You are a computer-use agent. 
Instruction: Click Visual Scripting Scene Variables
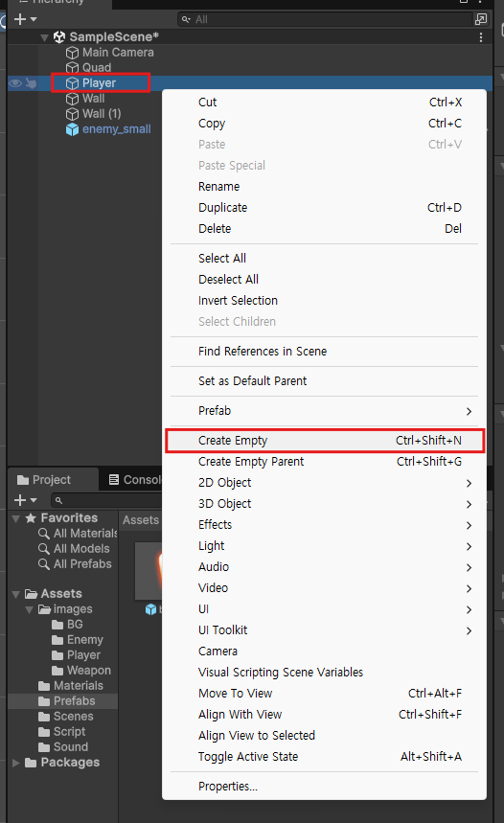325,673
